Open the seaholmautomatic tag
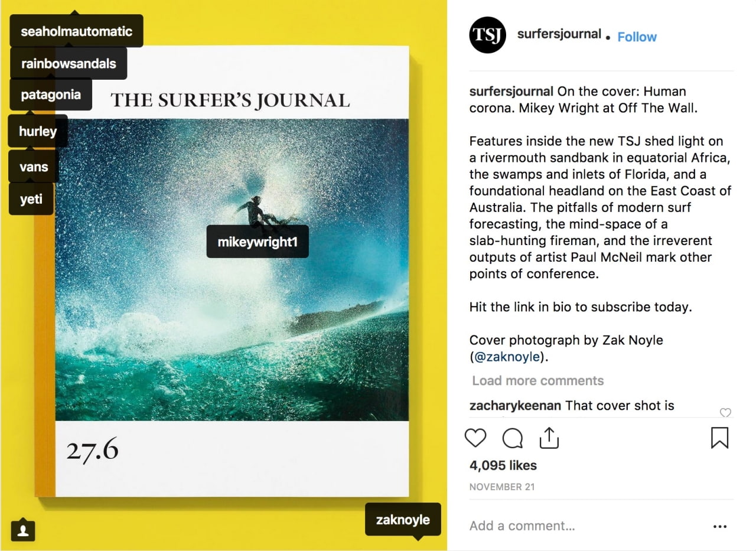756x551 pixels. pyautogui.click(x=76, y=31)
